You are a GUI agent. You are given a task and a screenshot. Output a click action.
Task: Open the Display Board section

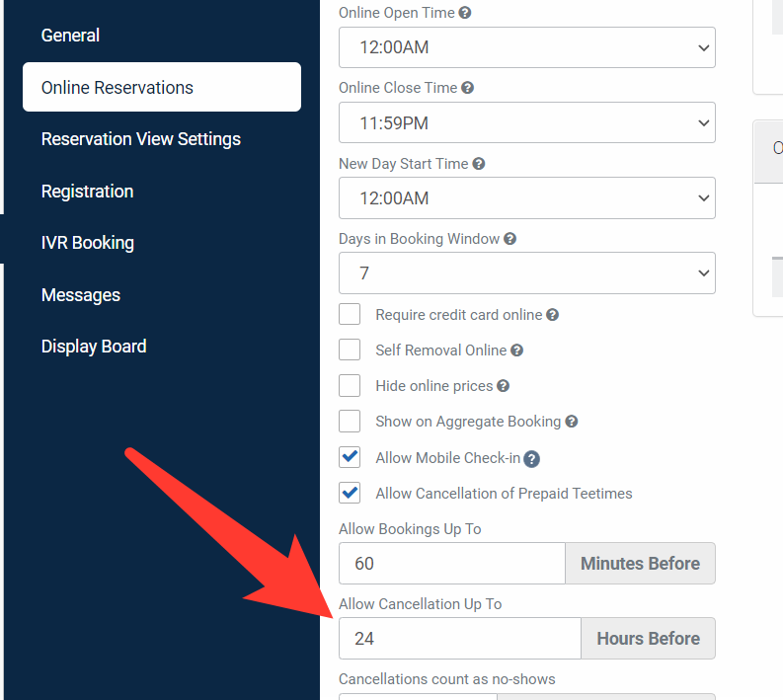pos(94,347)
